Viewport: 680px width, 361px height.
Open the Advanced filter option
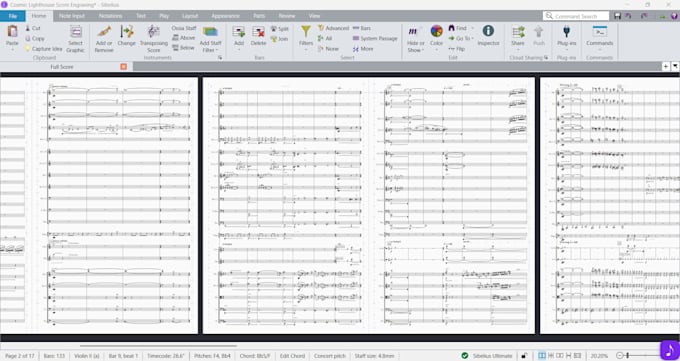pos(333,28)
